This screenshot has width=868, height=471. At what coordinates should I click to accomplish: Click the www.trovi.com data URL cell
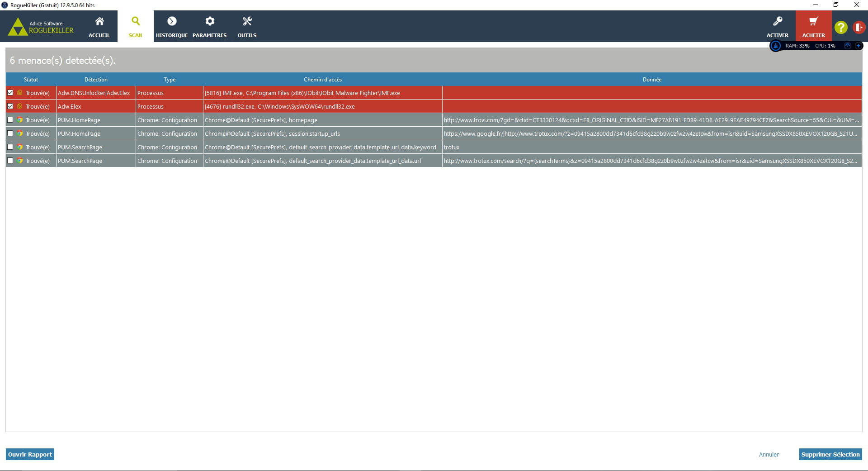click(652, 120)
